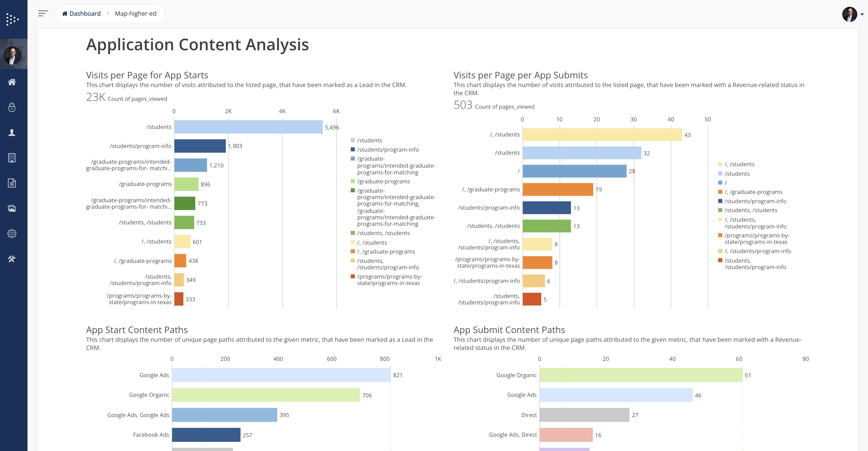Open the image gallery icon in sidebar
This screenshot has width=868, height=451.
pyautogui.click(x=12, y=208)
